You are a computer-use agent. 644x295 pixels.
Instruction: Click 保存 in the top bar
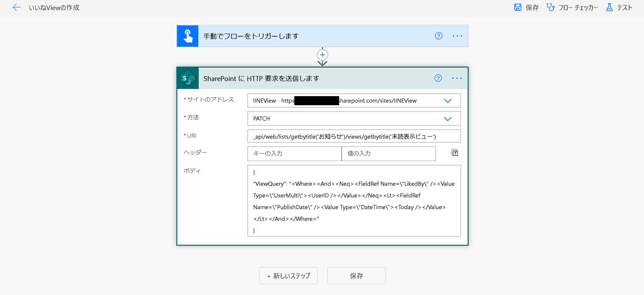click(x=532, y=8)
